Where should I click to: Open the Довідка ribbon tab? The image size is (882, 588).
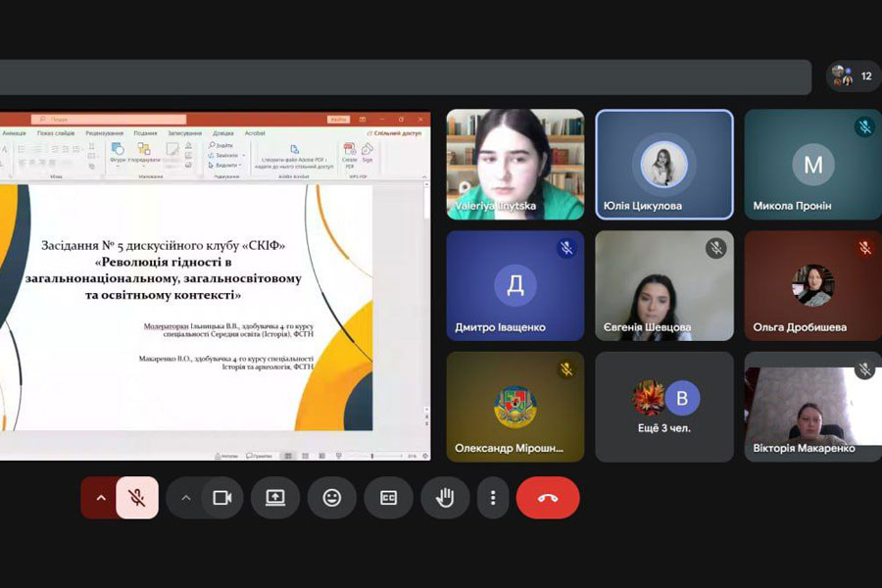[x=222, y=133]
